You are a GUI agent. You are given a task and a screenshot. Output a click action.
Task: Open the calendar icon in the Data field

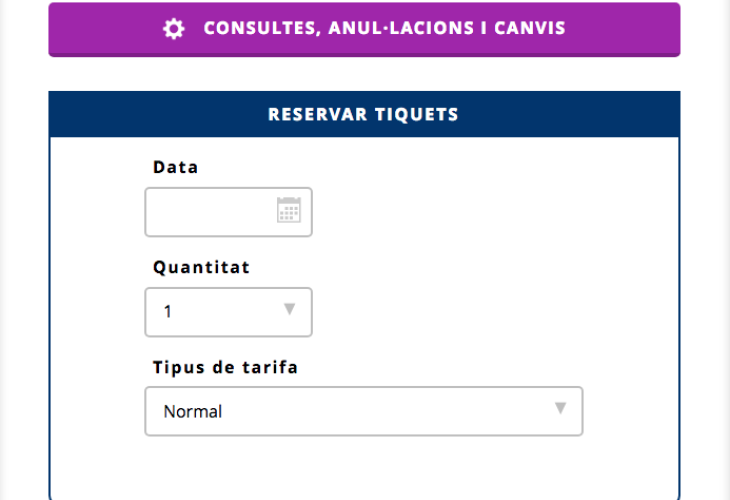tap(289, 210)
